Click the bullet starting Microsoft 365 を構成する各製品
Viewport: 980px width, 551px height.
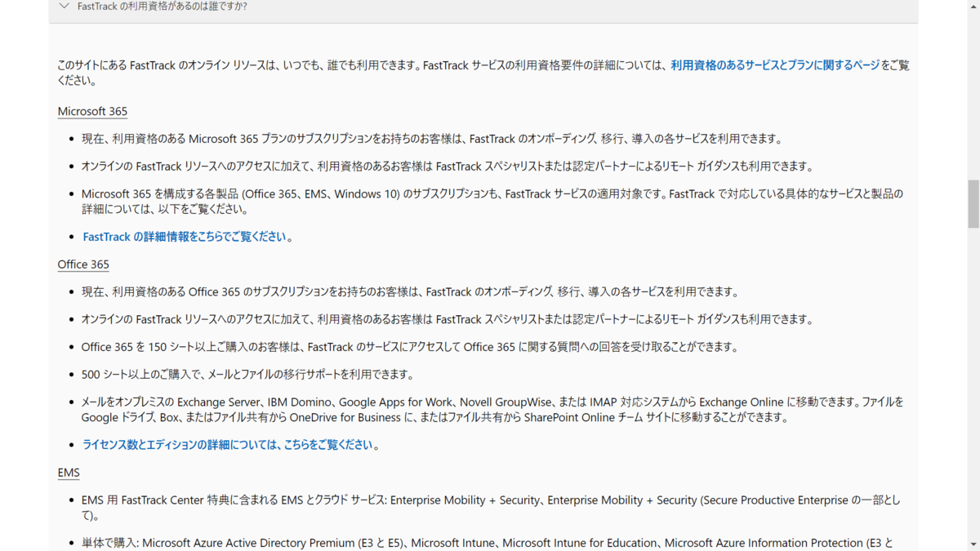coord(492,202)
